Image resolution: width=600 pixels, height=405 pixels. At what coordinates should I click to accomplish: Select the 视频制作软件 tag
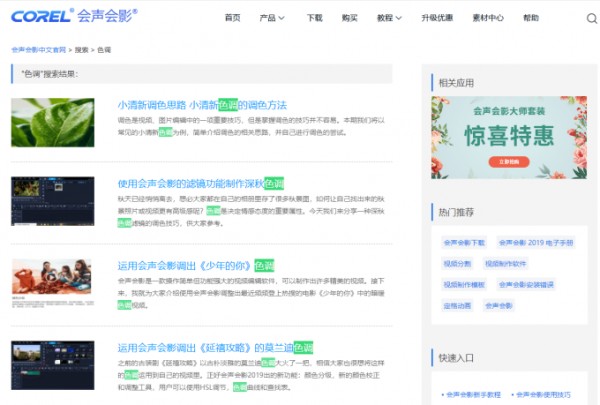(x=505, y=263)
